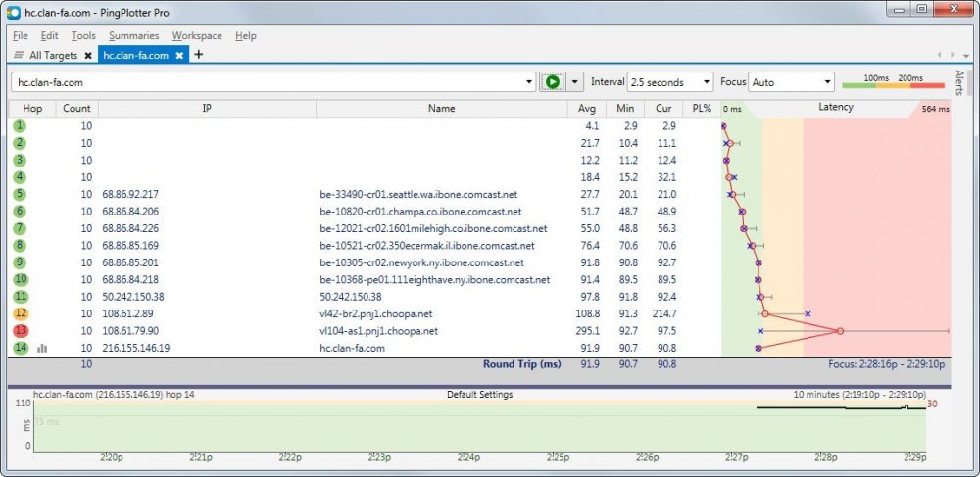Expand the target address history dropdown

pyautogui.click(x=530, y=82)
